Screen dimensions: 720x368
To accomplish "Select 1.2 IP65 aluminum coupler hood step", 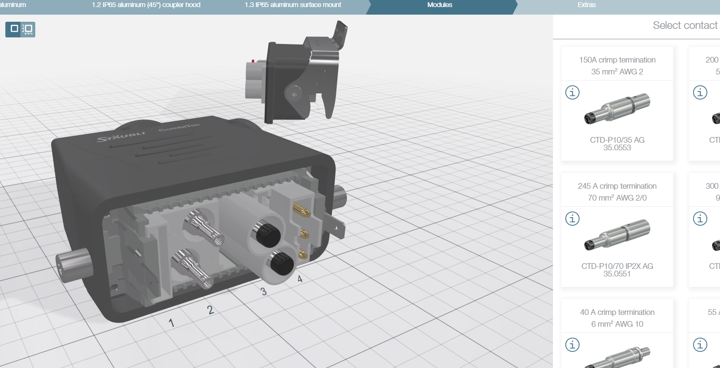I will (x=146, y=5).
